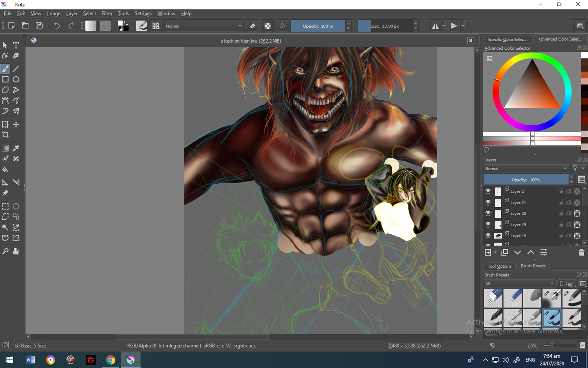588x368 pixels.
Task: Move layer down in the stack
Action: (x=517, y=252)
